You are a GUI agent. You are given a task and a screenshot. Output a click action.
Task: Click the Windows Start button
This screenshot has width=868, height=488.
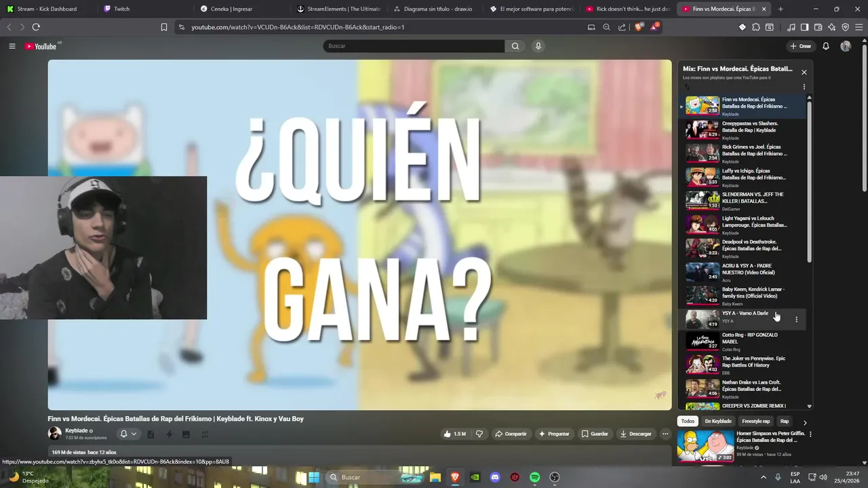point(314,477)
